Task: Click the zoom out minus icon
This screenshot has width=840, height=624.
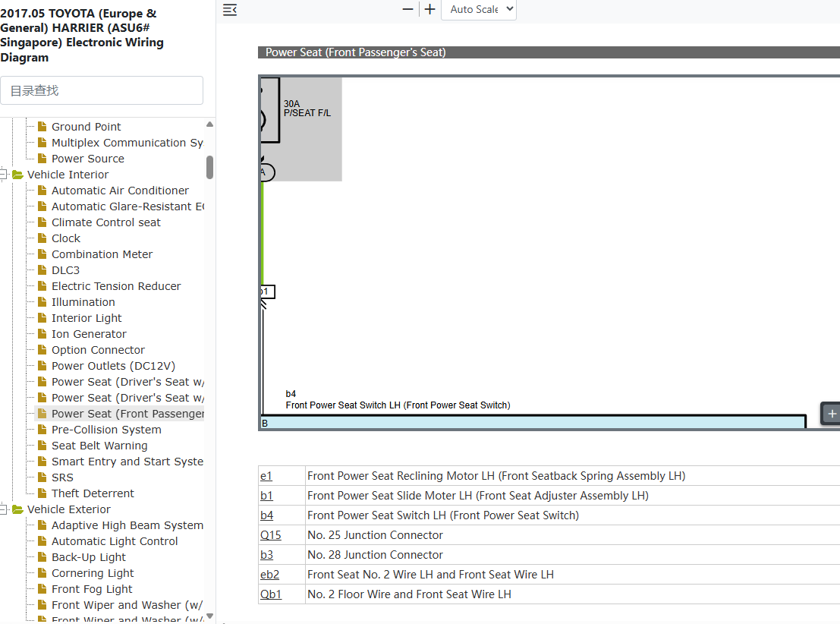Action: (407, 9)
